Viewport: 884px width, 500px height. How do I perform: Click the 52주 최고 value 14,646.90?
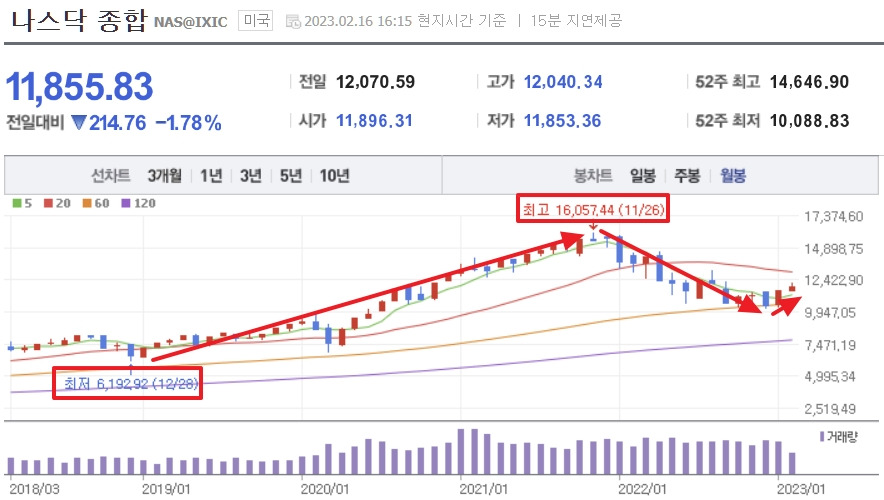809,82
